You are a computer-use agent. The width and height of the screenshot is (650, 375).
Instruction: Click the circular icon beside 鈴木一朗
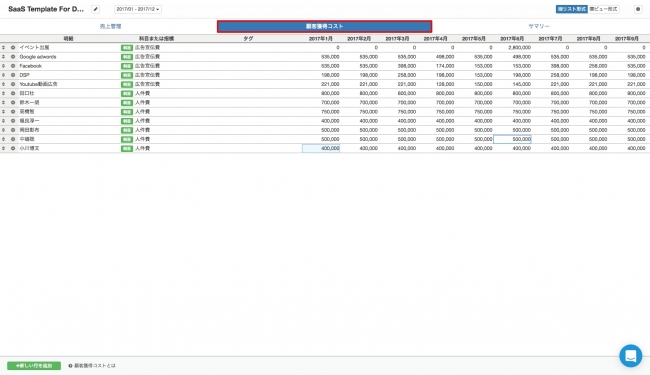tap(13, 102)
